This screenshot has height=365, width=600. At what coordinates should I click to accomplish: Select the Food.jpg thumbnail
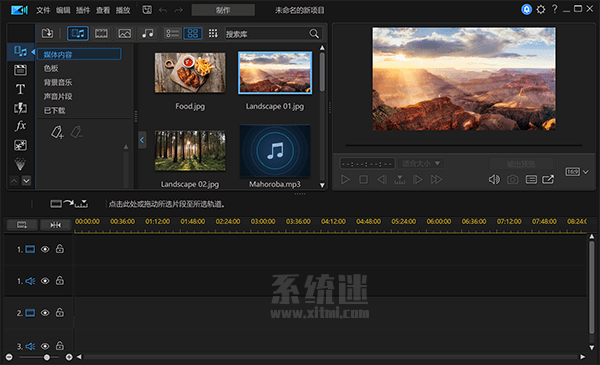(x=190, y=73)
